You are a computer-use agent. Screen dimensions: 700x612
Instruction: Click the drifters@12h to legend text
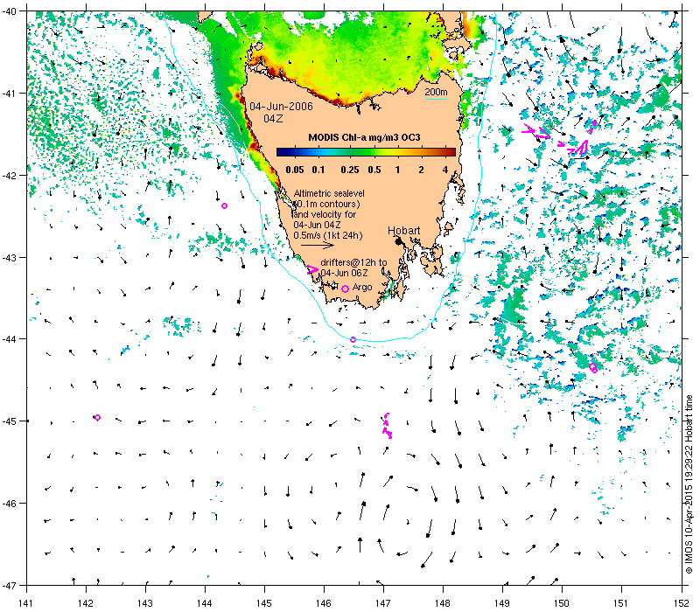[x=354, y=262]
